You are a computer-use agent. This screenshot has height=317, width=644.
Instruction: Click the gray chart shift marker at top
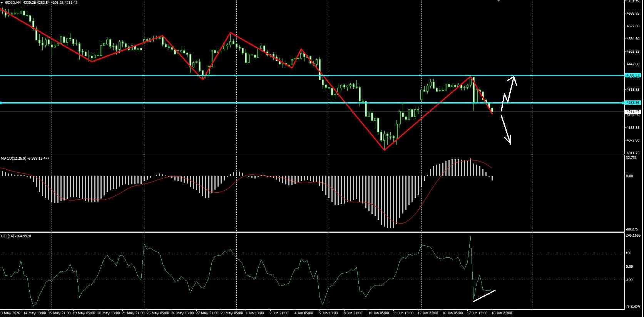click(x=498, y=1)
